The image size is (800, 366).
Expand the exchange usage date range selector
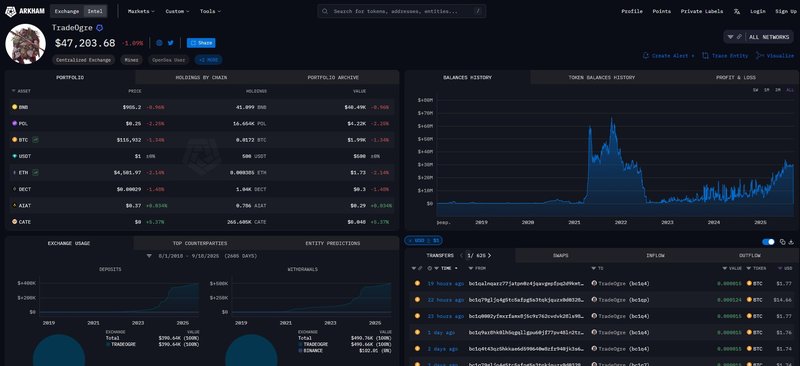[202, 256]
